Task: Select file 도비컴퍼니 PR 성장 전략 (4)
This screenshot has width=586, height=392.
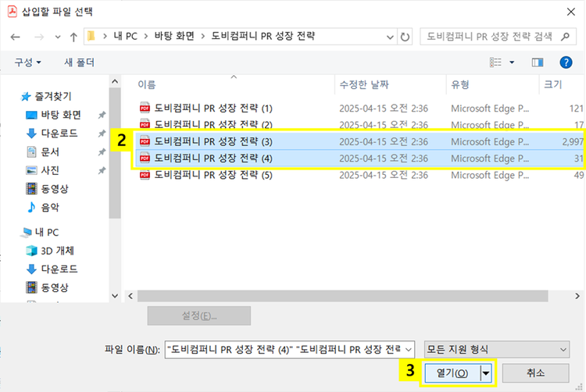Action: click(x=361, y=159)
